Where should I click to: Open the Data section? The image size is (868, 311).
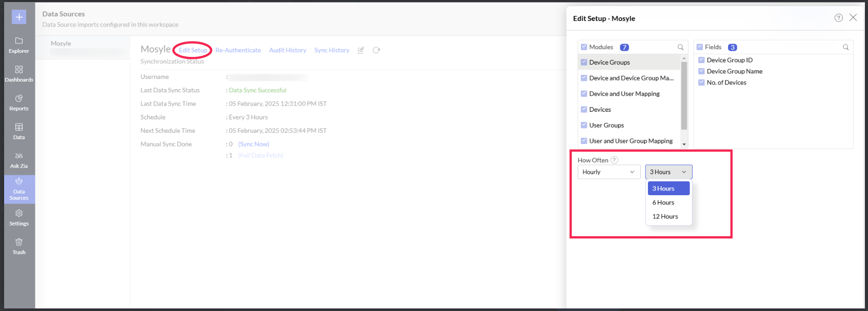click(x=19, y=131)
